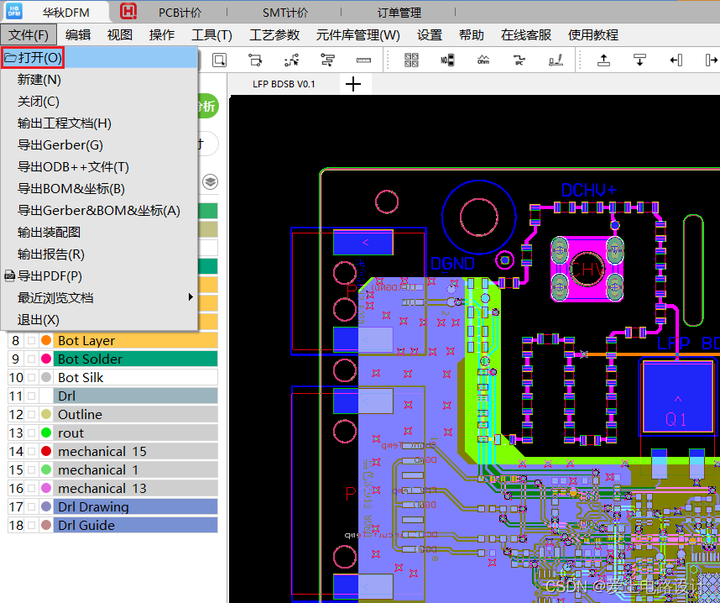Click the IPC tool icon in toolbar

(x=519, y=60)
